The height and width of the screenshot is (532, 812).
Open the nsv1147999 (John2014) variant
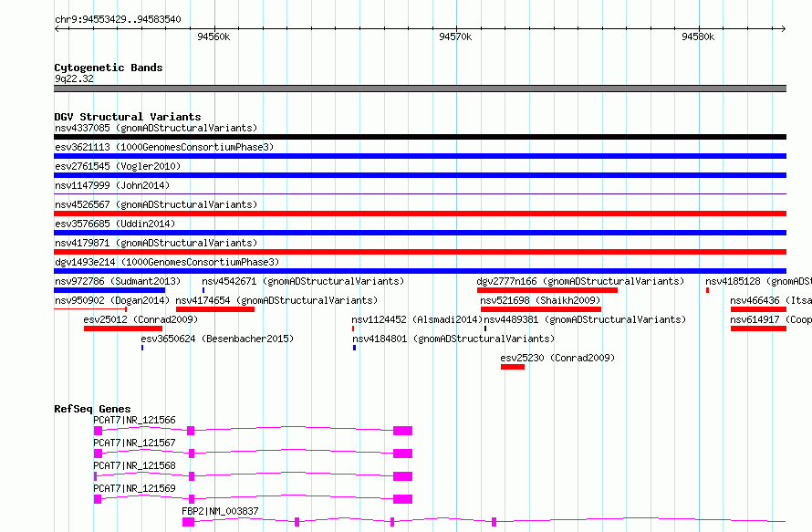[x=112, y=185]
